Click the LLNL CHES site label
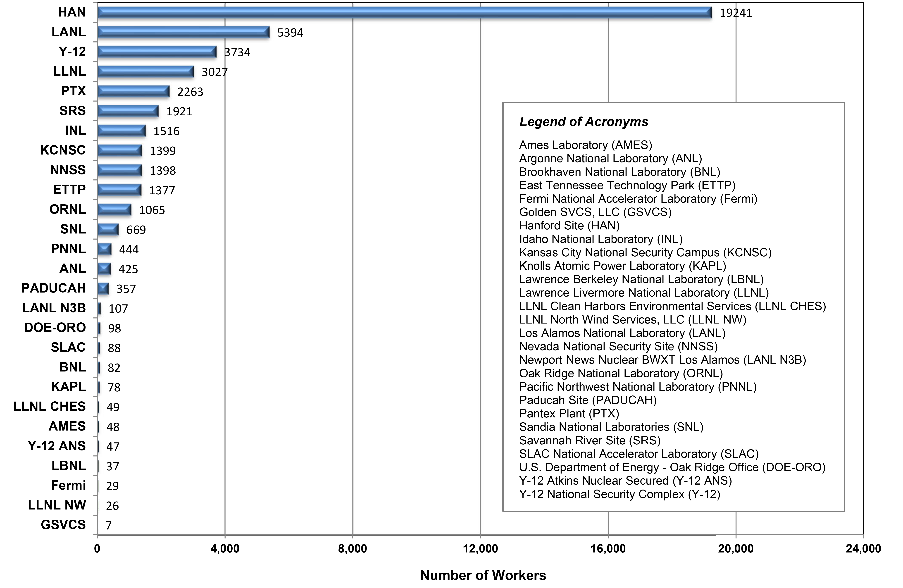This screenshot has height=588, width=903. 50,407
